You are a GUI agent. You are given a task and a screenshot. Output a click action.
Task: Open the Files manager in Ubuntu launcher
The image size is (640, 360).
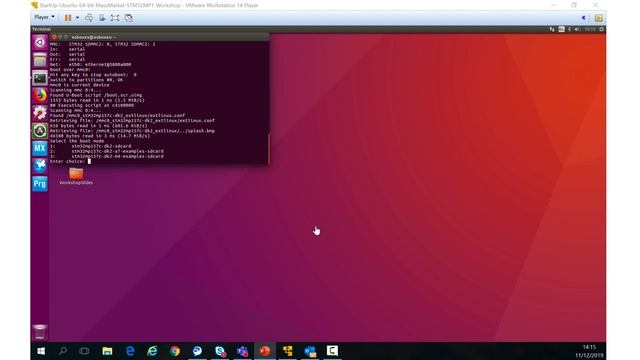tap(40, 60)
